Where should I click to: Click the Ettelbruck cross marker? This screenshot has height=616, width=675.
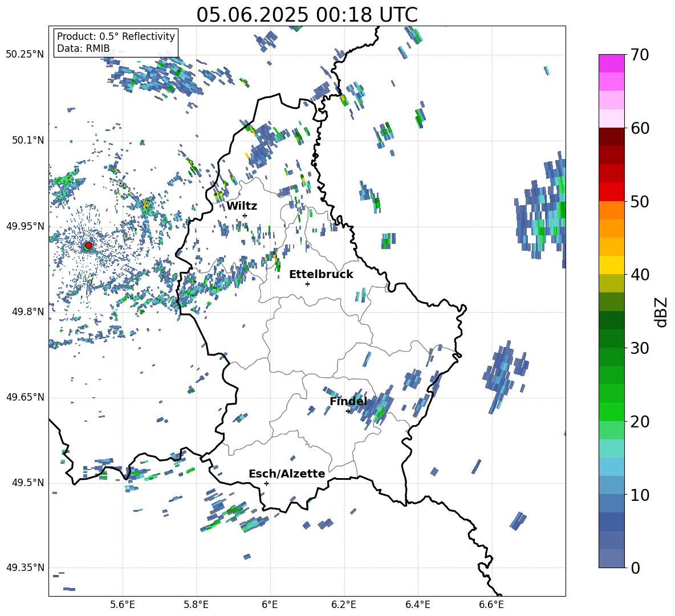tap(307, 284)
